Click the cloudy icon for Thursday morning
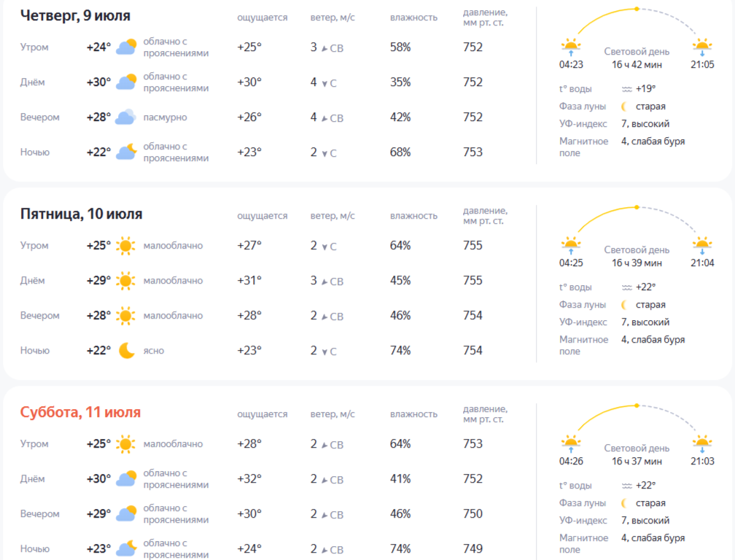The image size is (735, 560). click(x=126, y=47)
